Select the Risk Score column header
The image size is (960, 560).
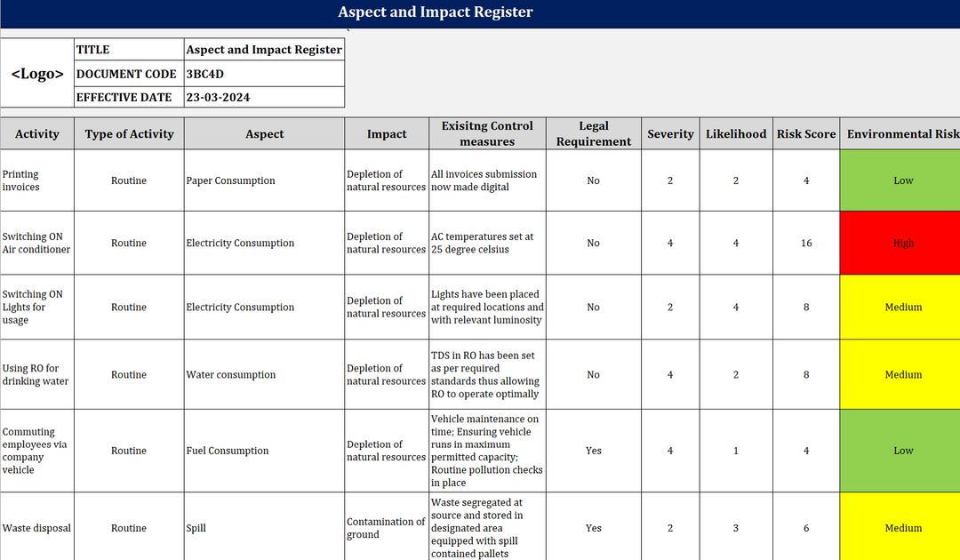pos(806,134)
